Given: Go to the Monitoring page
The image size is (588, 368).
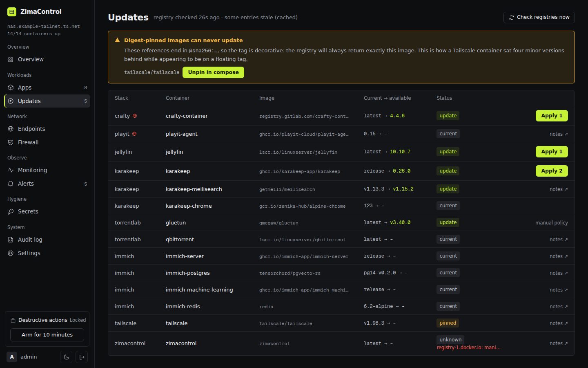Looking at the screenshot, I should tap(47, 170).
